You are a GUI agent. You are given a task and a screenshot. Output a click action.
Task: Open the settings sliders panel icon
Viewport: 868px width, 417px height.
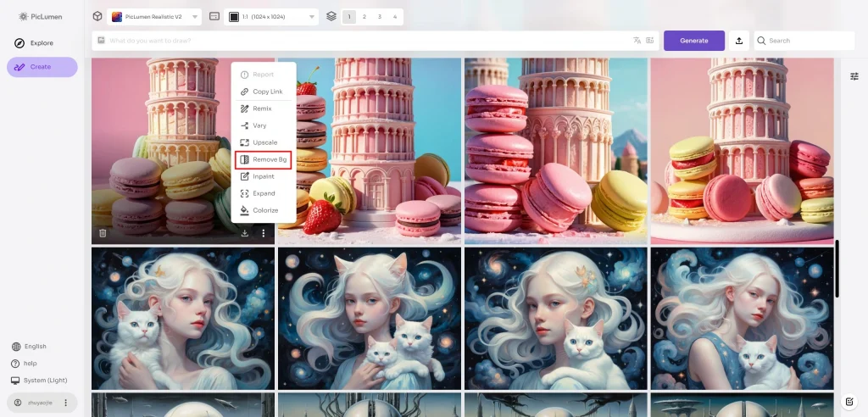coord(854,76)
